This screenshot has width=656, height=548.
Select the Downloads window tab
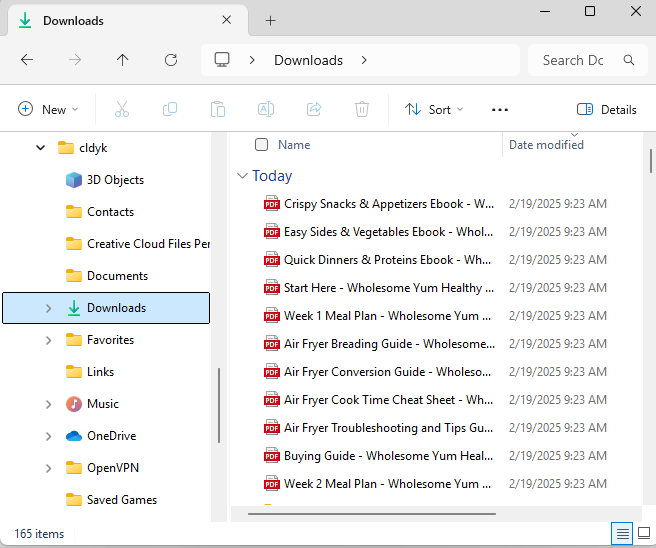tap(126, 20)
